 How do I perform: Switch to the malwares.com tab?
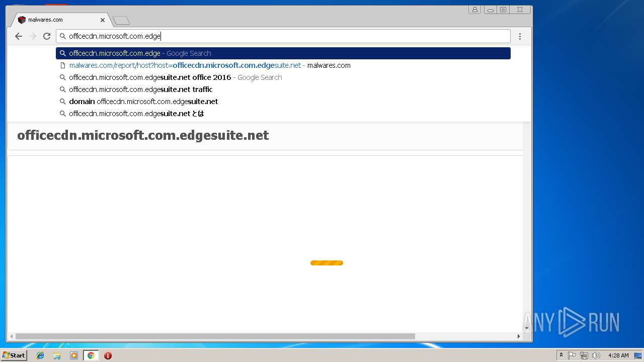point(60,20)
